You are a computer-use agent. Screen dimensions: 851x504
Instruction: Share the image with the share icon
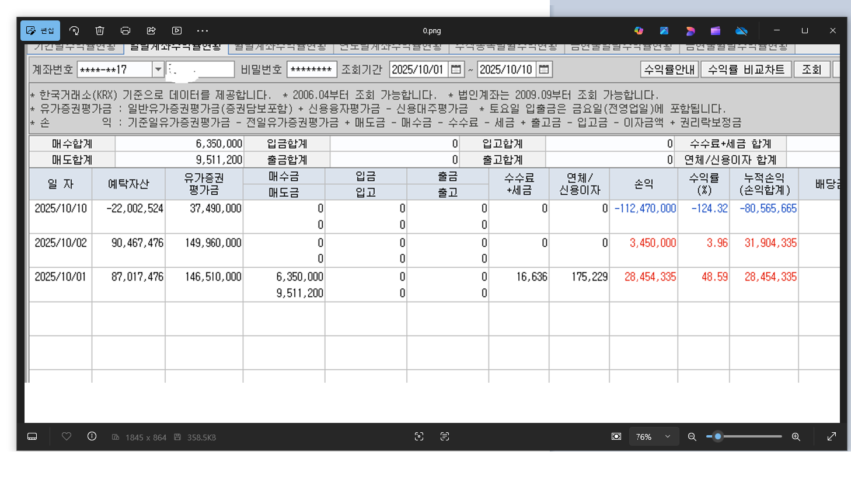point(151,30)
